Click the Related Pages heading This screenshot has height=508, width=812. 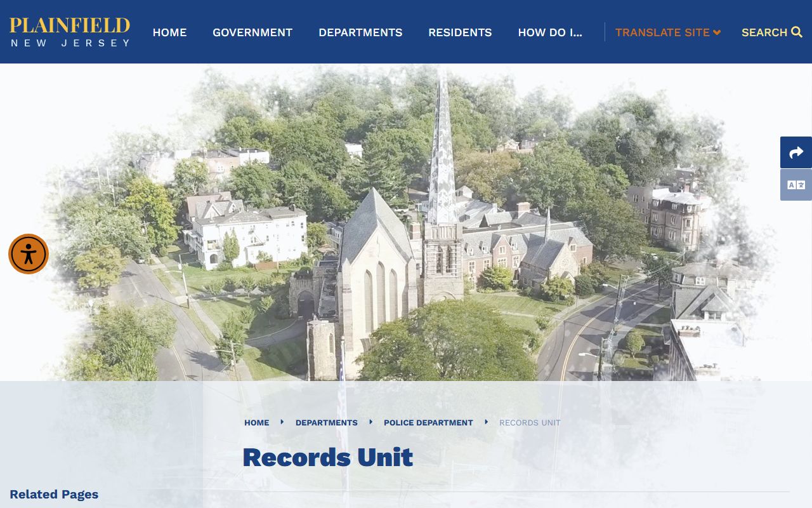pyautogui.click(x=54, y=495)
